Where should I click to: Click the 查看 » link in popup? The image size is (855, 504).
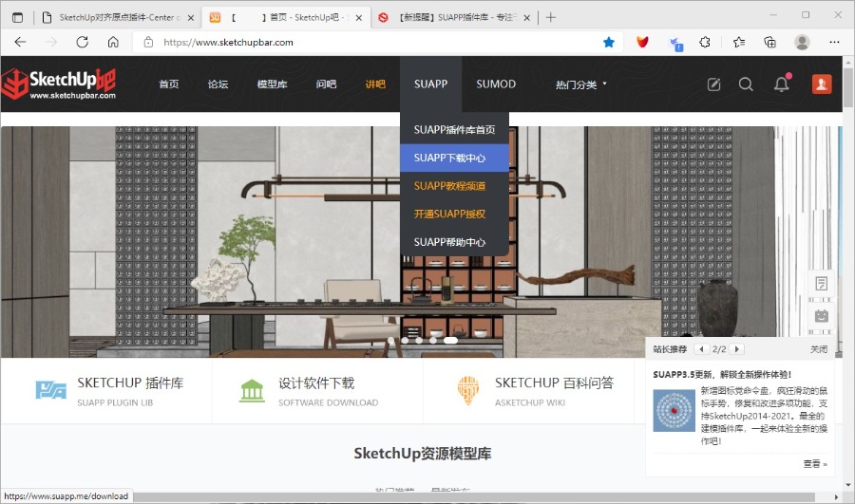pos(815,464)
